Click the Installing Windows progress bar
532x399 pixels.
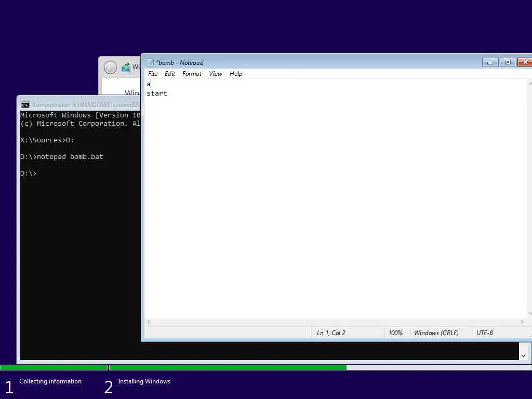(321, 367)
